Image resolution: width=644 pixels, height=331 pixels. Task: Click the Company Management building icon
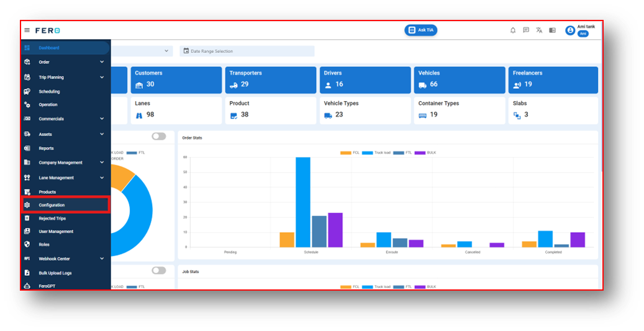27,163
